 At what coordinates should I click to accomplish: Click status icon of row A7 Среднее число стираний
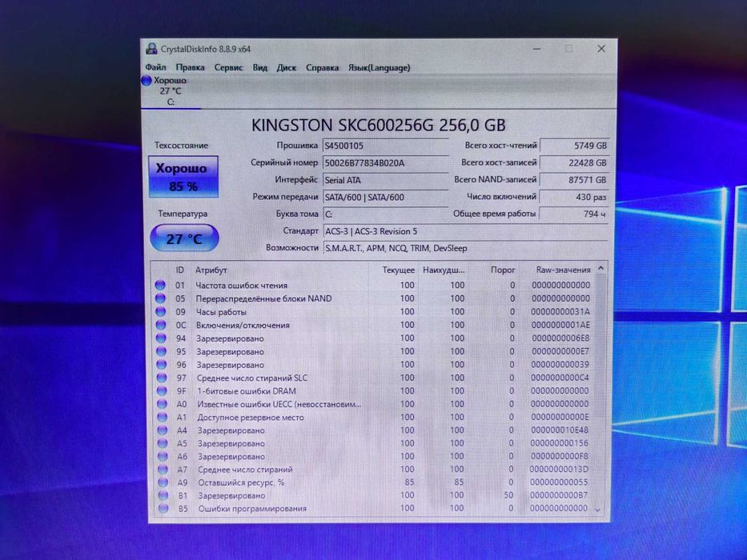tap(163, 470)
